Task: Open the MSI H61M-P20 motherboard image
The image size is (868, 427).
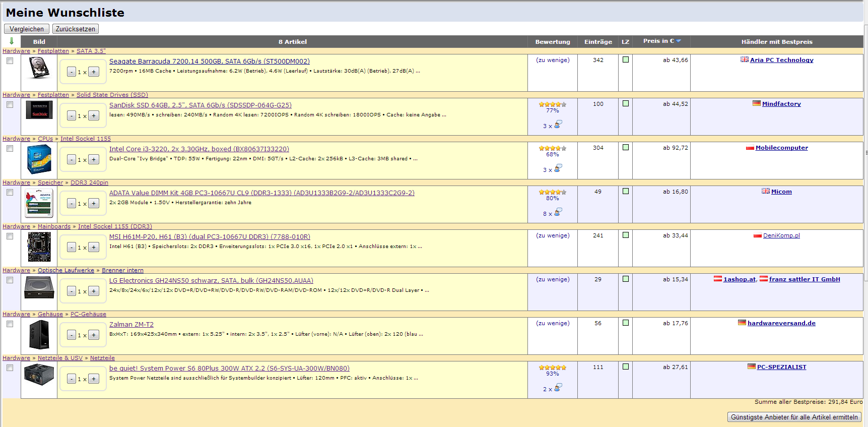Action: coord(39,247)
